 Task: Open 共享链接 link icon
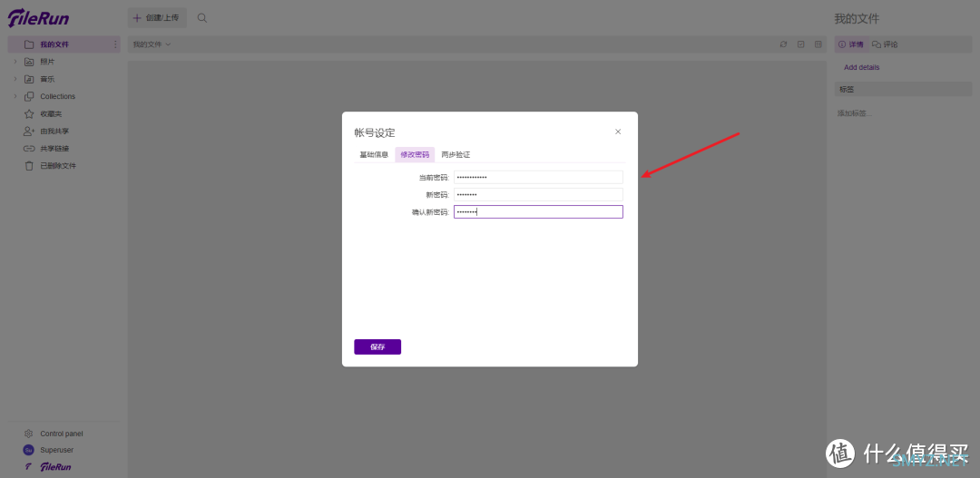29,149
